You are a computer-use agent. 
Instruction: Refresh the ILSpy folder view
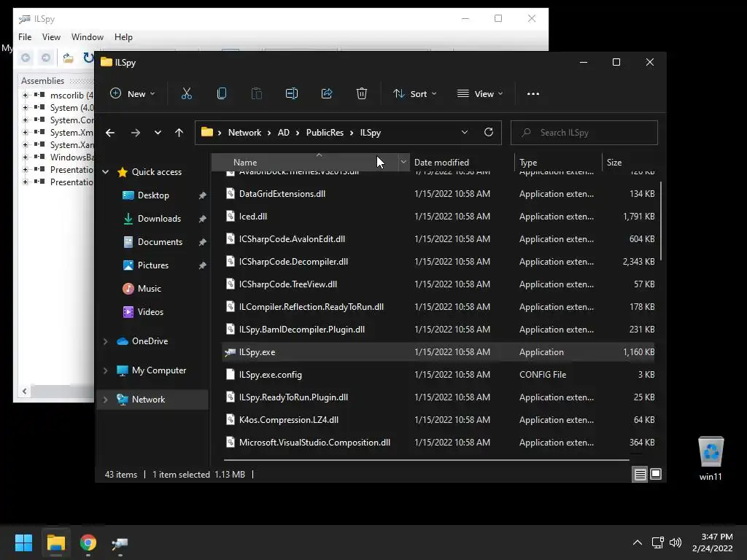tap(489, 133)
